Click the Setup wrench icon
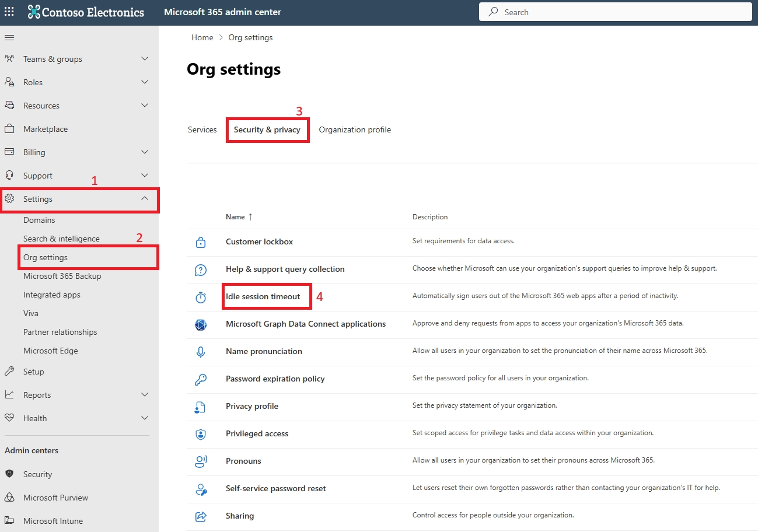This screenshot has height=532, width=758. [x=9, y=372]
